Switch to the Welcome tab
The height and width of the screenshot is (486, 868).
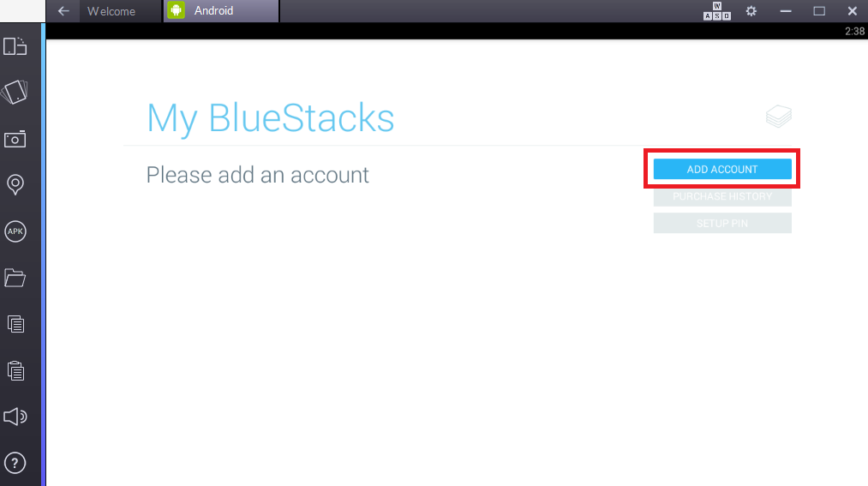[111, 11]
